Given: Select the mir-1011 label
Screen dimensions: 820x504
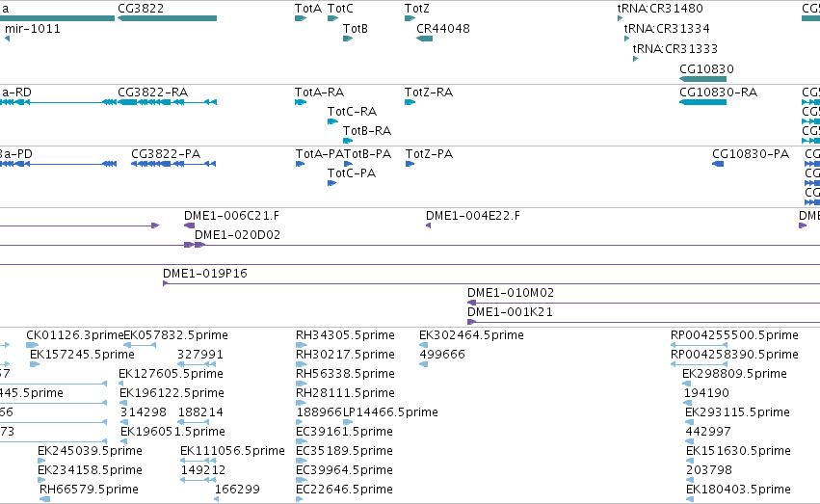Looking at the screenshot, I should [x=33, y=28].
